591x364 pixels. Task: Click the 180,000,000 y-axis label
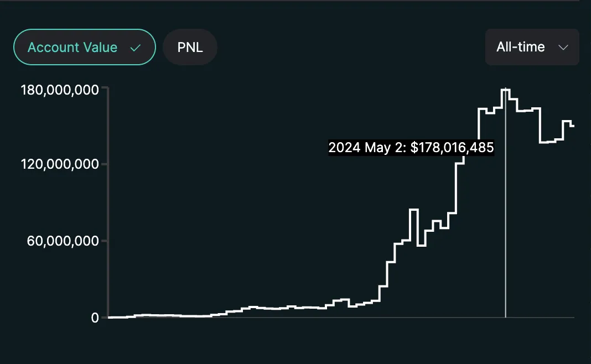point(59,90)
